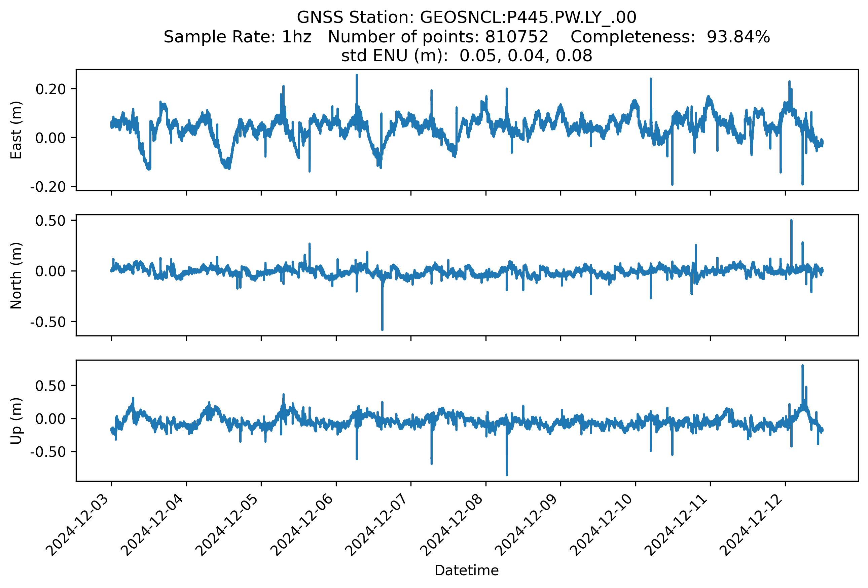This screenshot has height=588, width=868.
Task: Click the -0.20 tick on East axis
Action: (x=48, y=187)
